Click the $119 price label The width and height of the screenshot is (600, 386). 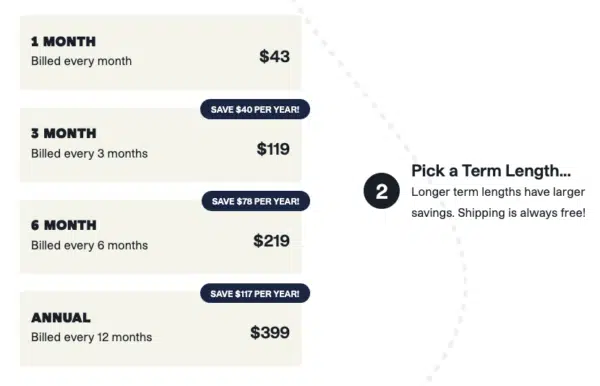(273, 149)
